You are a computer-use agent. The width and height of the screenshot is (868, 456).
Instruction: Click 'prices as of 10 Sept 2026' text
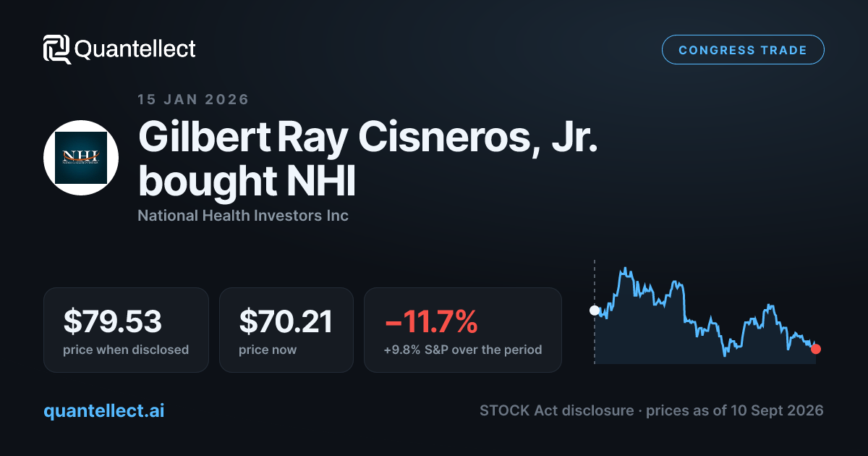click(x=735, y=411)
